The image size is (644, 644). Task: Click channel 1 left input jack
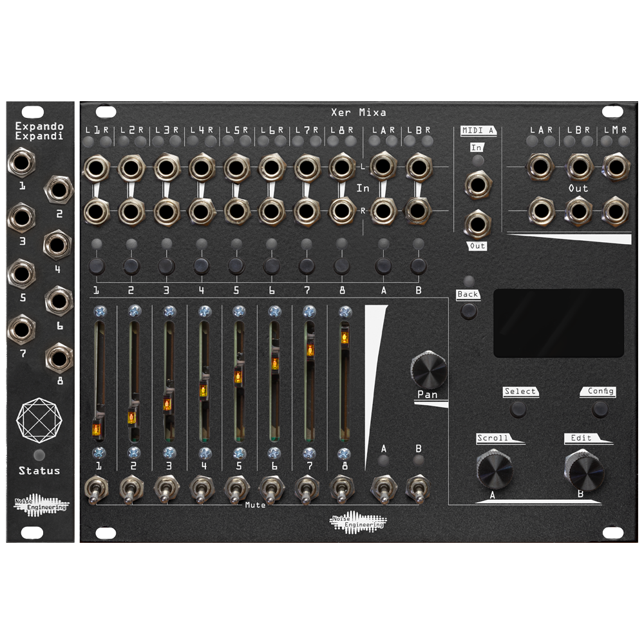click(96, 168)
